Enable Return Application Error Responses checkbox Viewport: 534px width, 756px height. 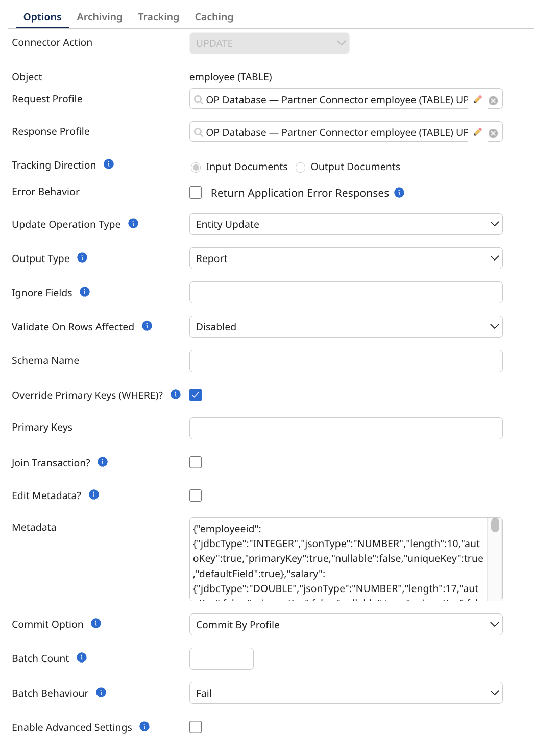click(196, 193)
